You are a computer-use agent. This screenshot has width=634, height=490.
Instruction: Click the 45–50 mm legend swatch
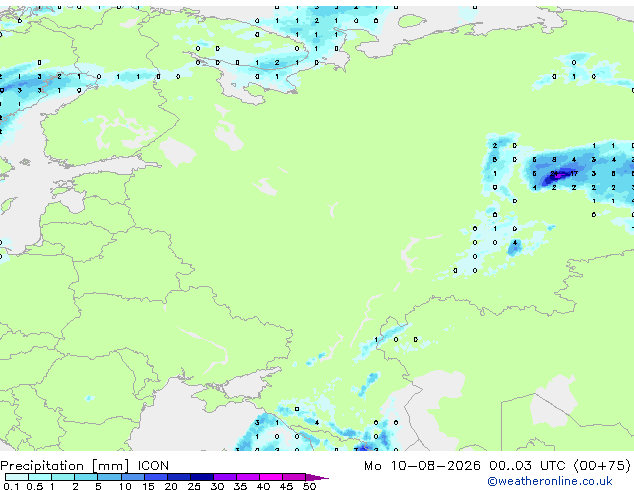coord(294,477)
